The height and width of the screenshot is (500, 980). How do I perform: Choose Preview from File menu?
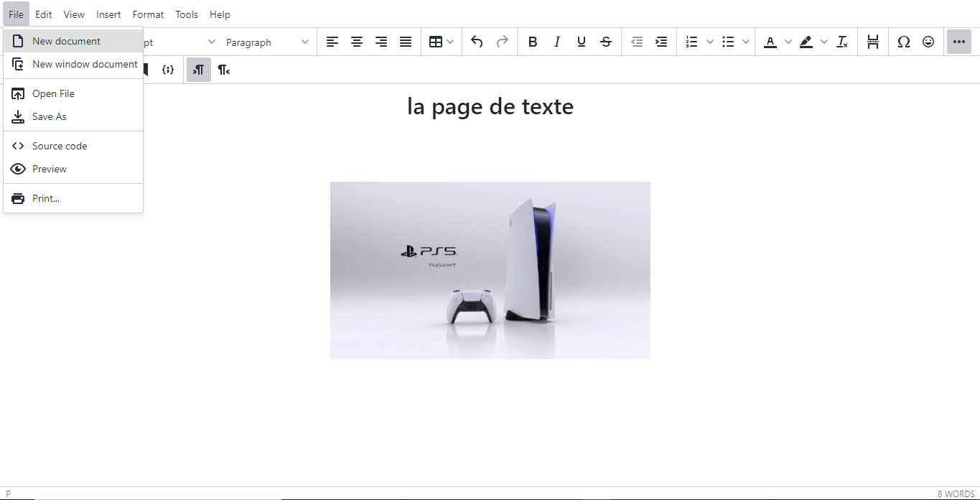(x=73, y=169)
